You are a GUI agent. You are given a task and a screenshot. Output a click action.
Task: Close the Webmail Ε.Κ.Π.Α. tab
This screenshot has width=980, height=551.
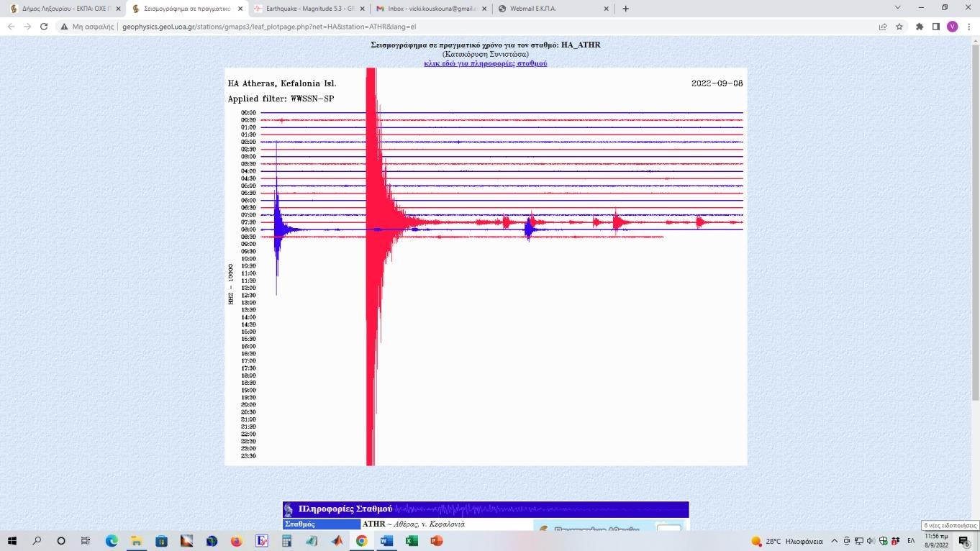(607, 9)
